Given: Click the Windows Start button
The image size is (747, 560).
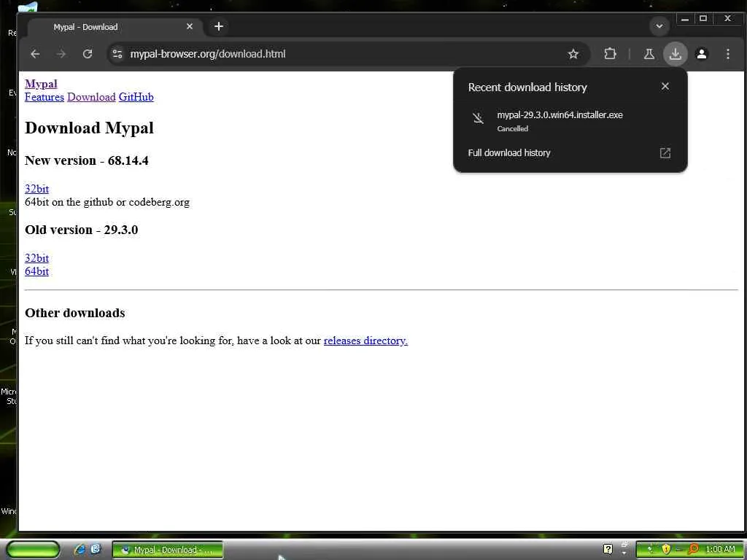Looking at the screenshot, I should pos(33,549).
